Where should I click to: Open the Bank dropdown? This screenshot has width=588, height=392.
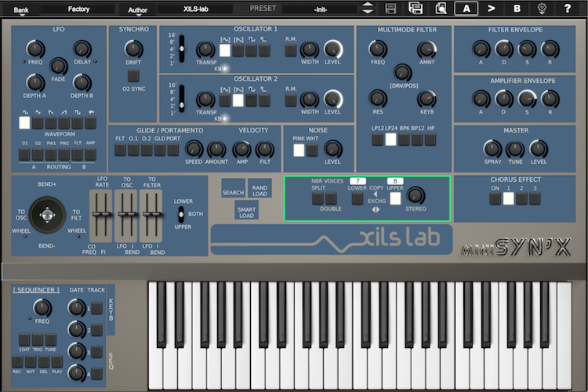coord(21,10)
